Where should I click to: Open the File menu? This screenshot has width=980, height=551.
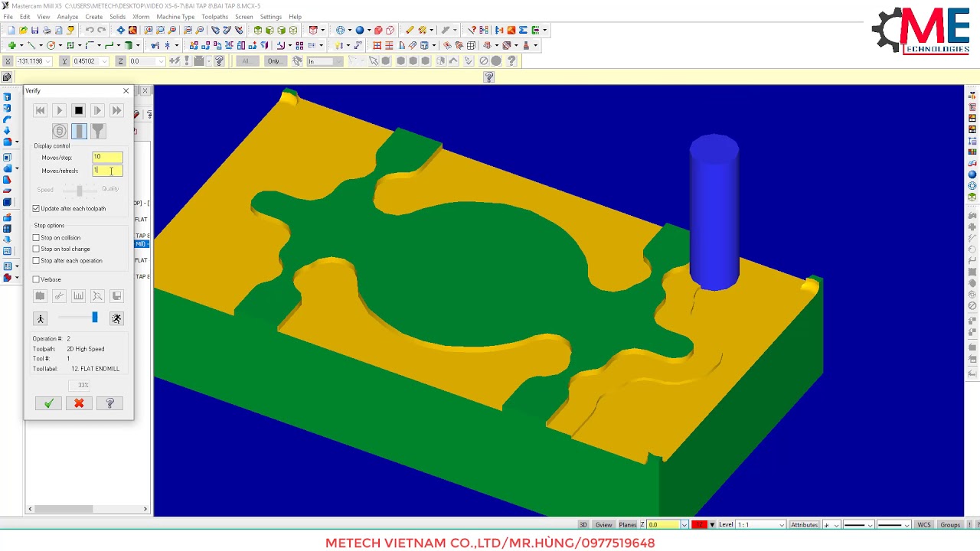(x=8, y=17)
